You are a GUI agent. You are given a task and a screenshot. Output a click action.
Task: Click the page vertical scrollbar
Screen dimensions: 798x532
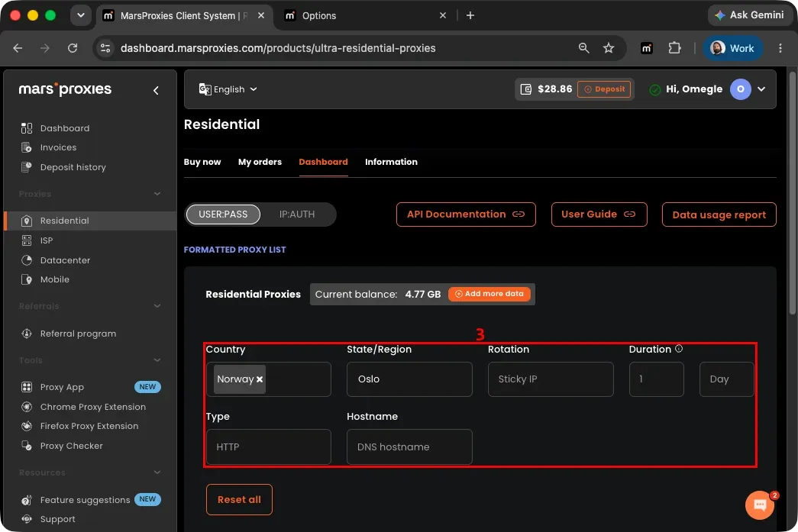point(793,193)
